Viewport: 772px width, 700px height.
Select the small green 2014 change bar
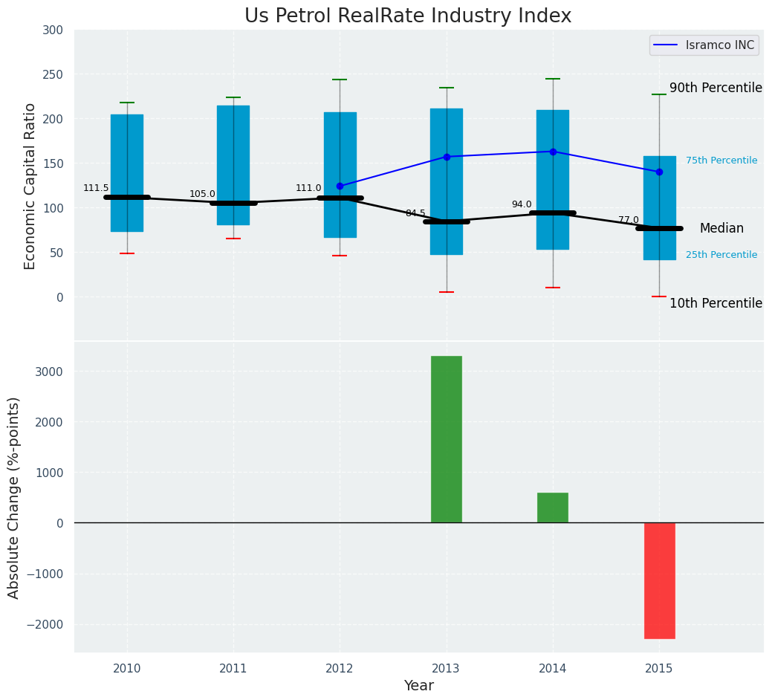[553, 508]
